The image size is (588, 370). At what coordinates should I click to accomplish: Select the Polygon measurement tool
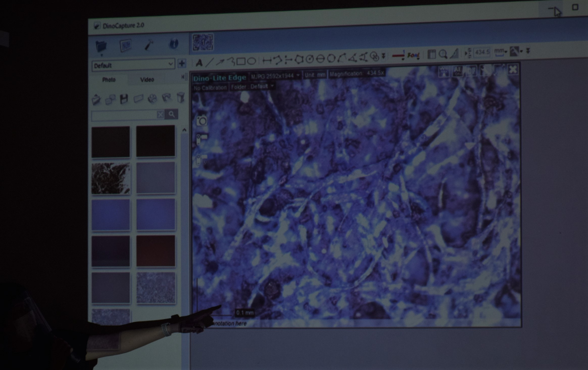click(x=299, y=60)
